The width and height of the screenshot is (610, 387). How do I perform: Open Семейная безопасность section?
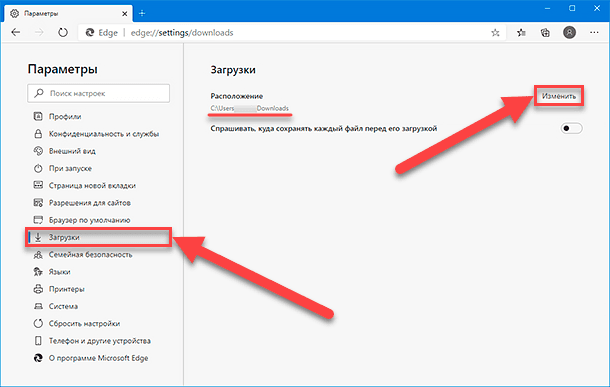83,254
